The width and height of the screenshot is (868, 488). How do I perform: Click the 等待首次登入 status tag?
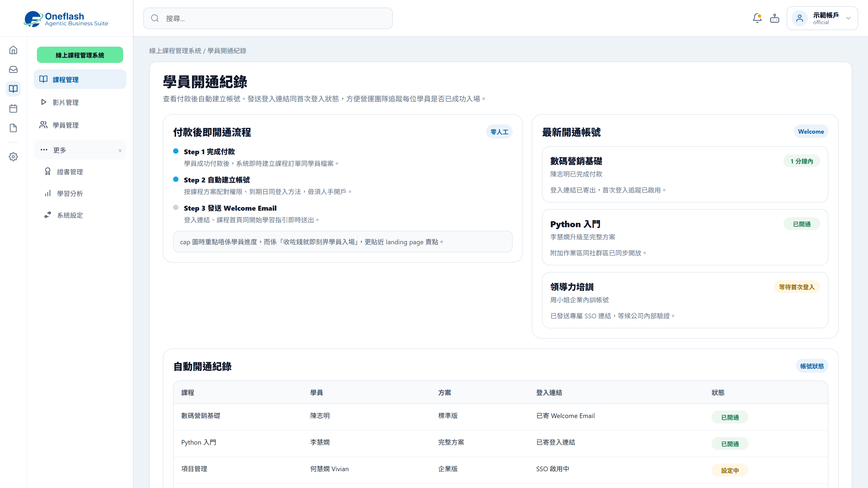point(797,287)
